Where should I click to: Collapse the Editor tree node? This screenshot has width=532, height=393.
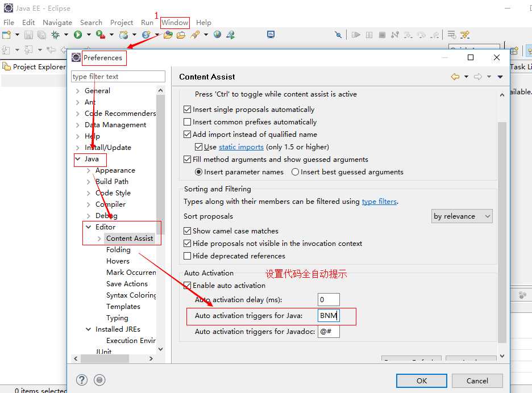click(89, 227)
